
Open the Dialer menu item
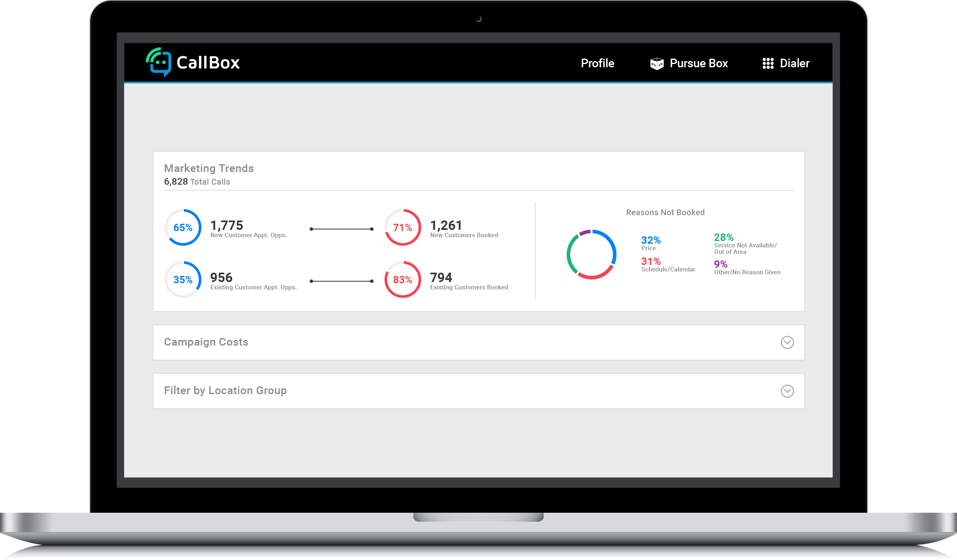point(794,64)
